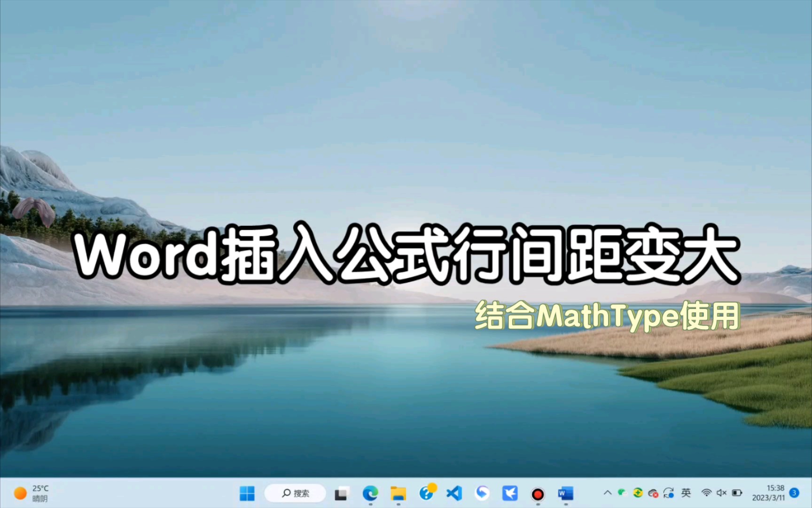Toggle the 英 input method indicator
812x508 pixels.
[x=686, y=493]
